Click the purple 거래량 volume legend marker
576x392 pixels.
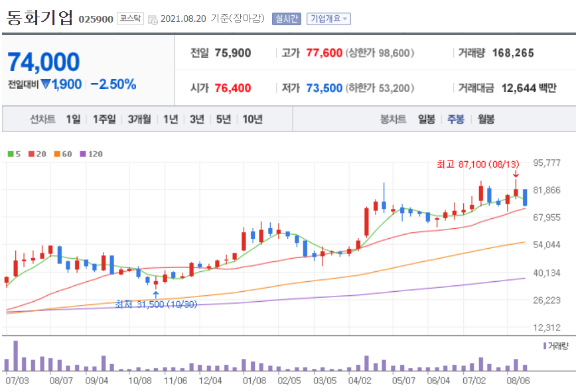pyautogui.click(x=545, y=346)
